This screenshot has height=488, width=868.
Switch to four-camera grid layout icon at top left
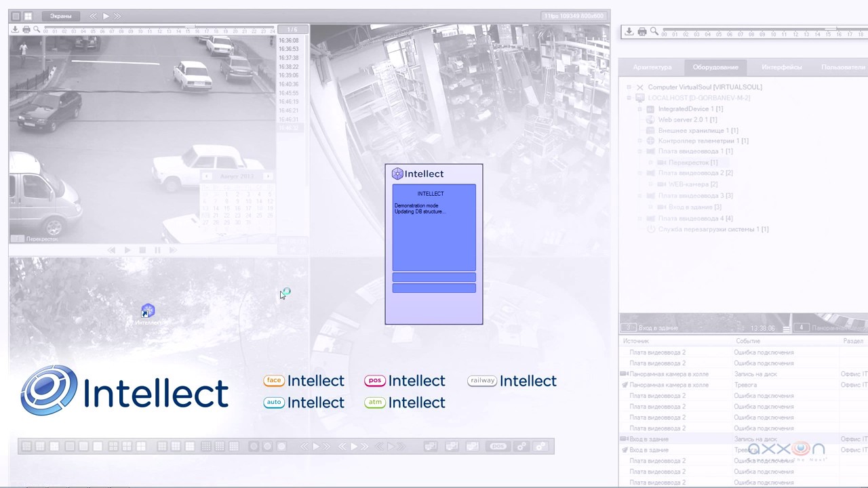click(28, 16)
